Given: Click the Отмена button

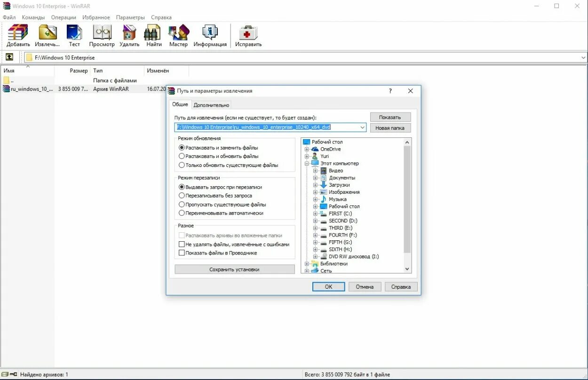Looking at the screenshot, I should pyautogui.click(x=365, y=286).
